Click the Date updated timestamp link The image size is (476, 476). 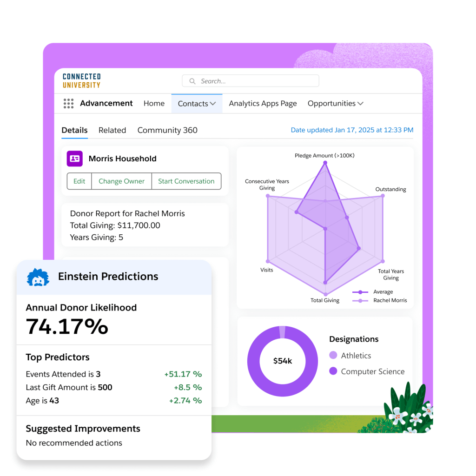[352, 130]
